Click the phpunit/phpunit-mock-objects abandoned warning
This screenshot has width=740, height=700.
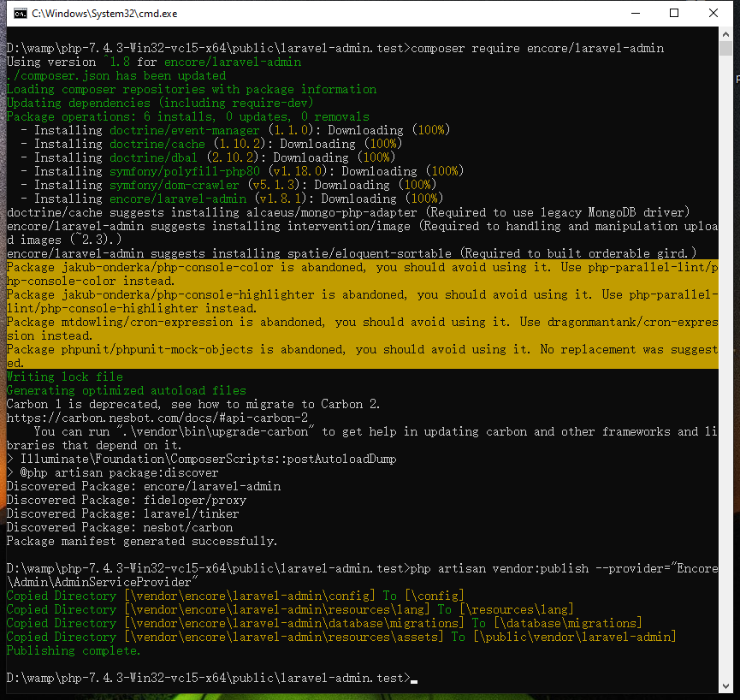pos(363,356)
